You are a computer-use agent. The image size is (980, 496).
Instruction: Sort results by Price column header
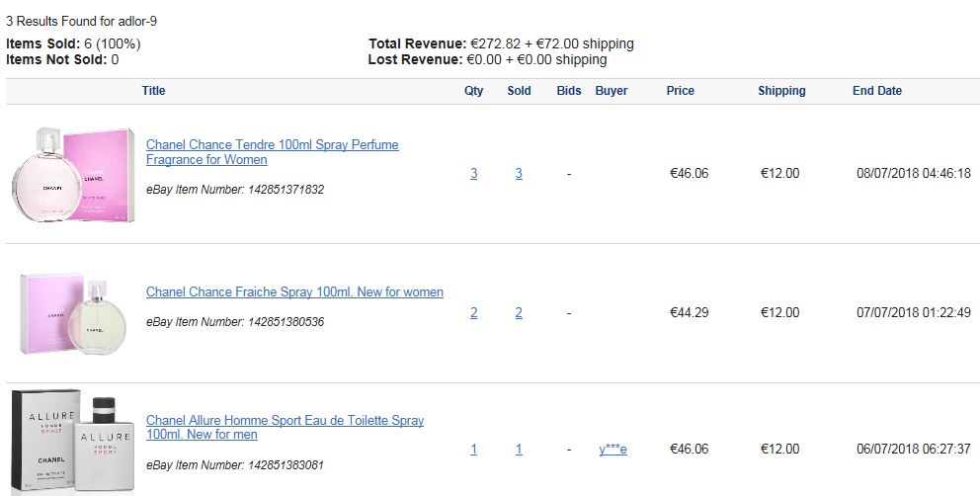pos(680,91)
